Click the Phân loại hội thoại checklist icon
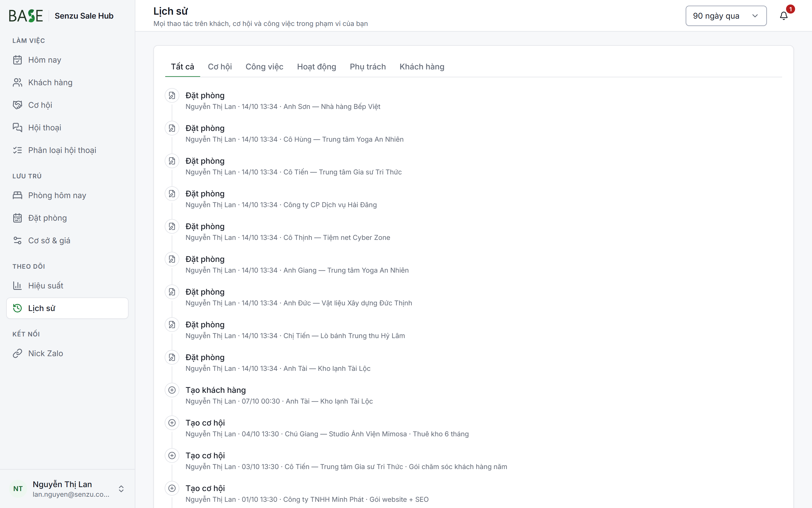The height and width of the screenshot is (508, 812). coord(17,150)
